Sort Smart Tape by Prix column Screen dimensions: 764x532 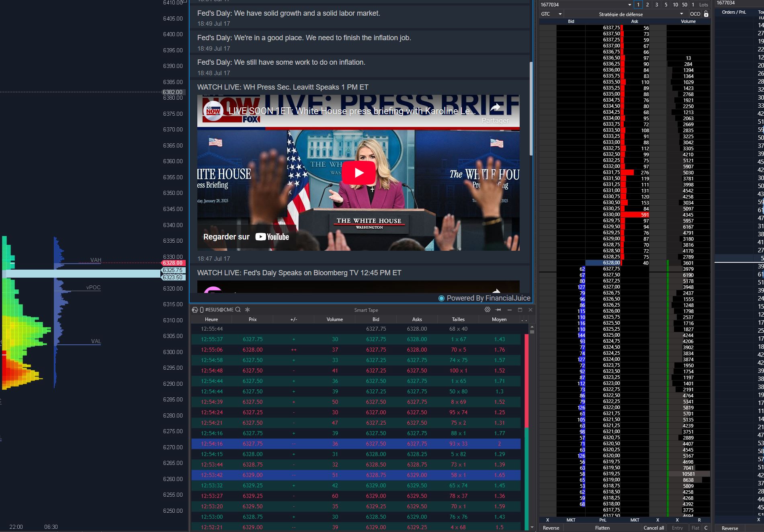(x=252, y=319)
